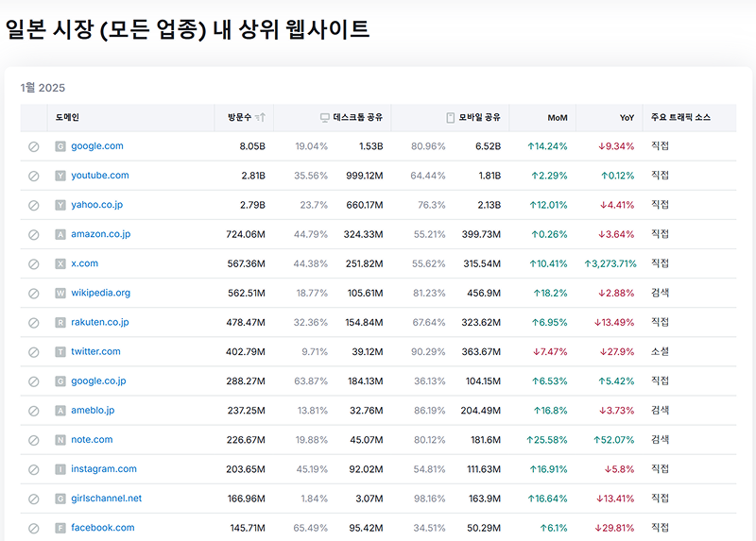This screenshot has width=756, height=541.
Task: Click the exclude icon in rakuten.co.jp row
Action: coord(33,323)
